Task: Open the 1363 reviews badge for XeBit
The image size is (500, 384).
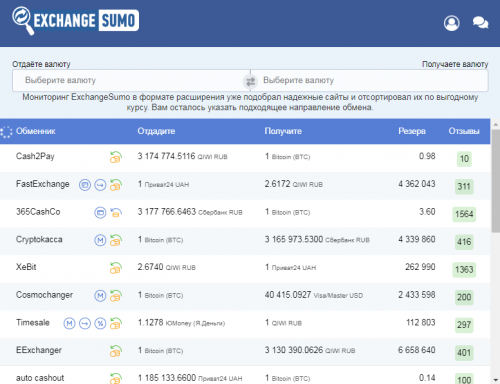Action: 464,270
